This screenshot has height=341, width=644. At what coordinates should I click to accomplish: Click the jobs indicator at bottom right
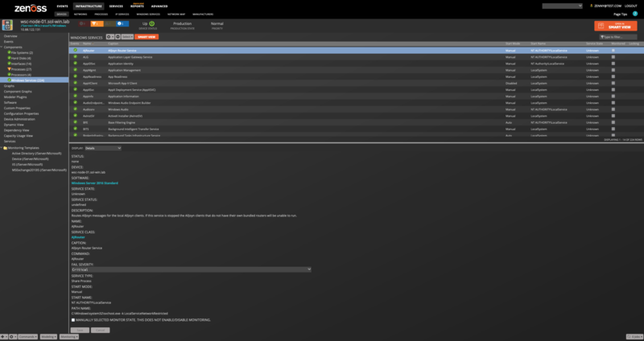(x=634, y=336)
